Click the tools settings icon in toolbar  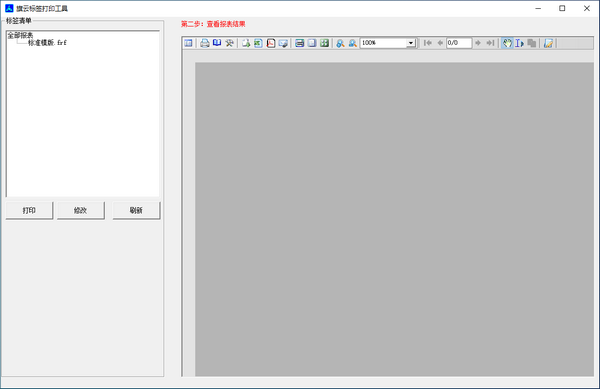[x=229, y=43]
